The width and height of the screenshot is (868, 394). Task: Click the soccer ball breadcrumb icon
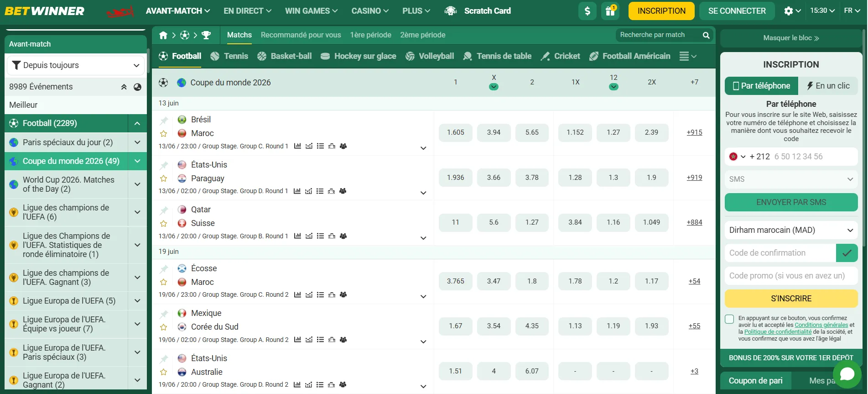click(185, 35)
